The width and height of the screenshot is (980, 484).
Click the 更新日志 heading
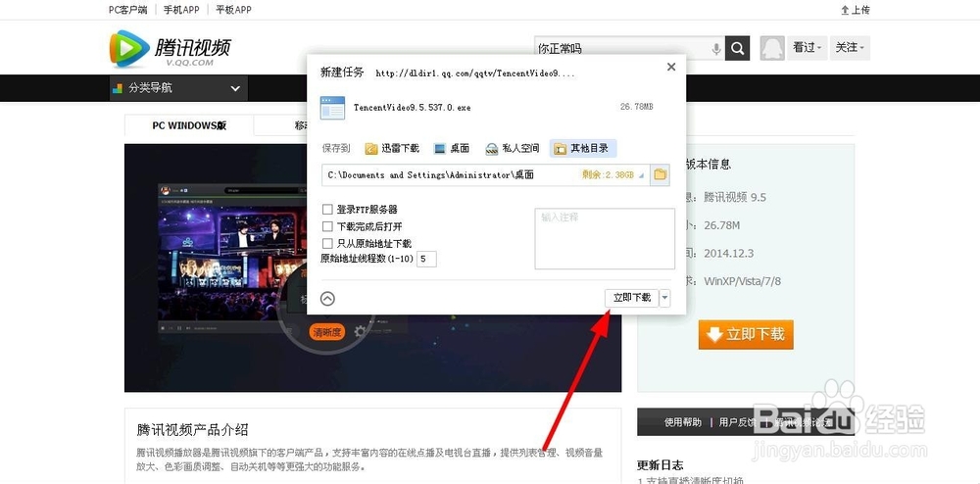660,465
